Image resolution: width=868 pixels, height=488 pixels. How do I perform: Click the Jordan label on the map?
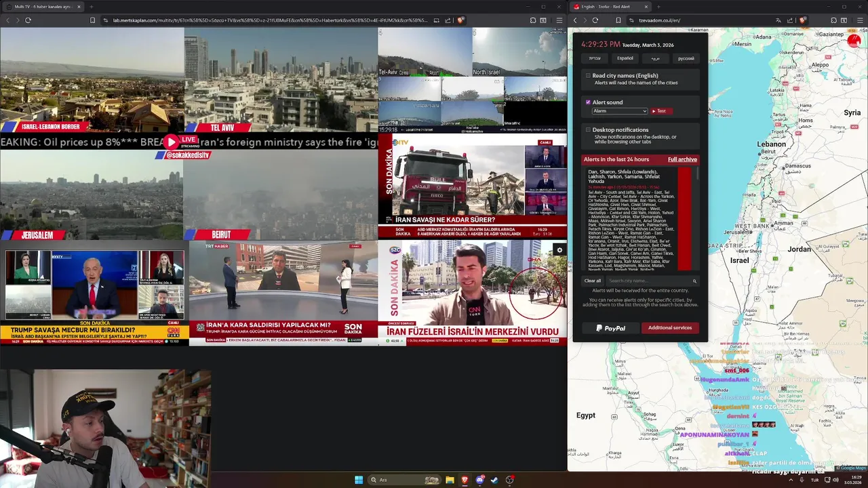(x=799, y=249)
